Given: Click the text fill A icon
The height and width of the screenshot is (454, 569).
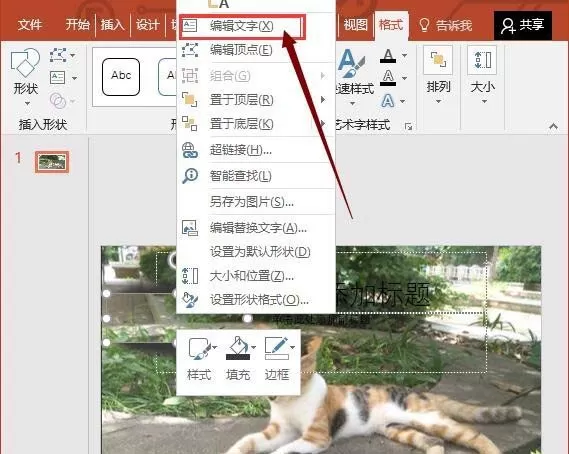Looking at the screenshot, I should pos(388,56).
